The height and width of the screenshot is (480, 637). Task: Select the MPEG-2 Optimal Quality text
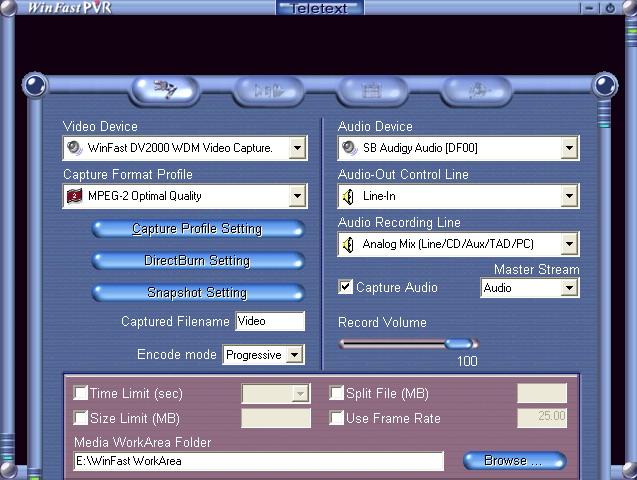click(x=145, y=196)
